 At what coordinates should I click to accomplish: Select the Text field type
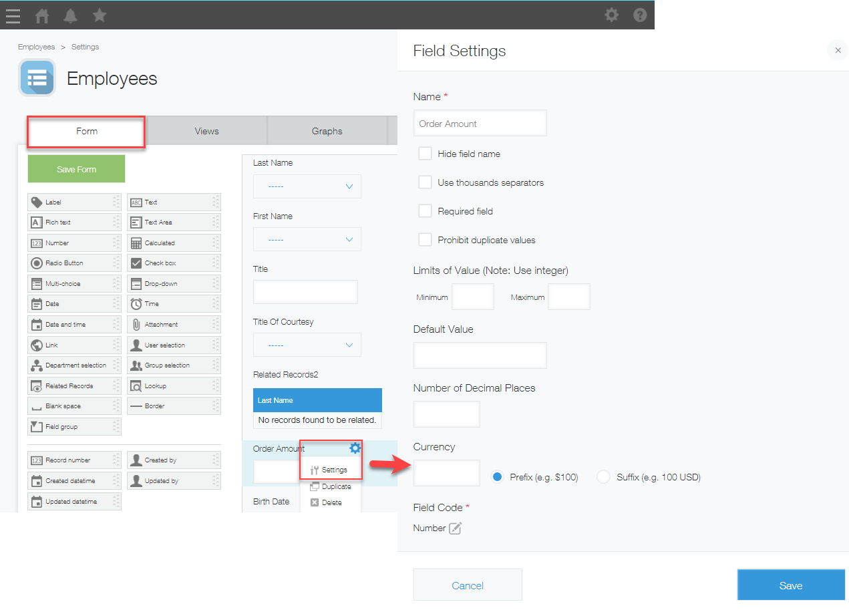pyautogui.click(x=174, y=202)
